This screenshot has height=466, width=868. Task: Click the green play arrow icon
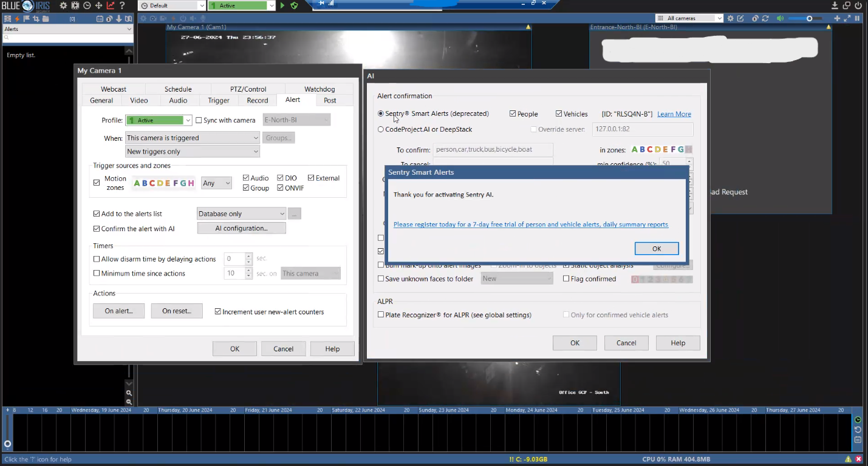tap(282, 5)
